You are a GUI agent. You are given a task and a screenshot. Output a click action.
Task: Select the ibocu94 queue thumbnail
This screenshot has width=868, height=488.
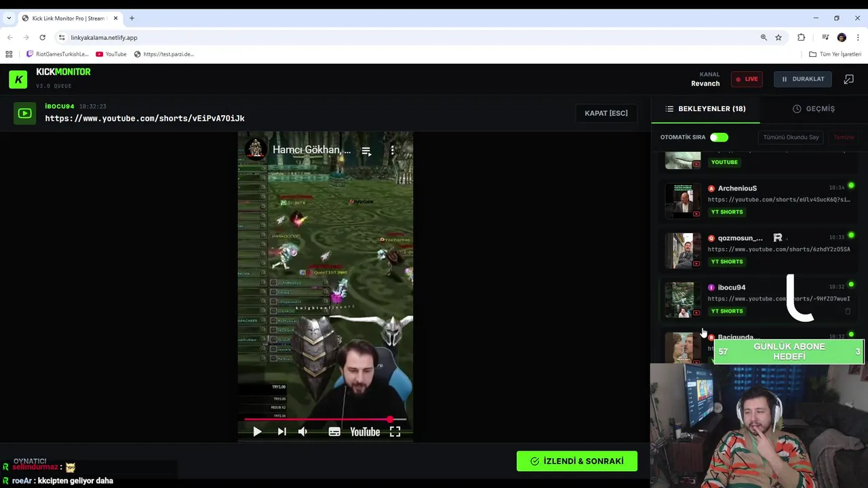click(683, 300)
